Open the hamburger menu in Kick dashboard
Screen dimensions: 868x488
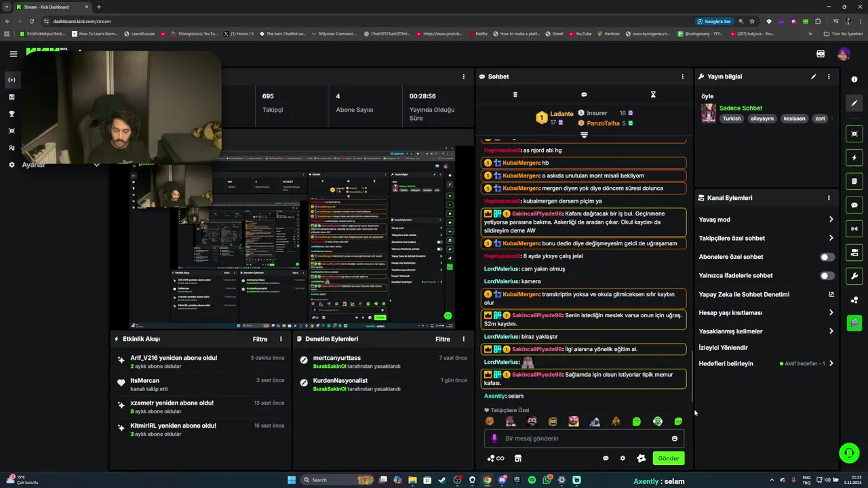[13, 54]
